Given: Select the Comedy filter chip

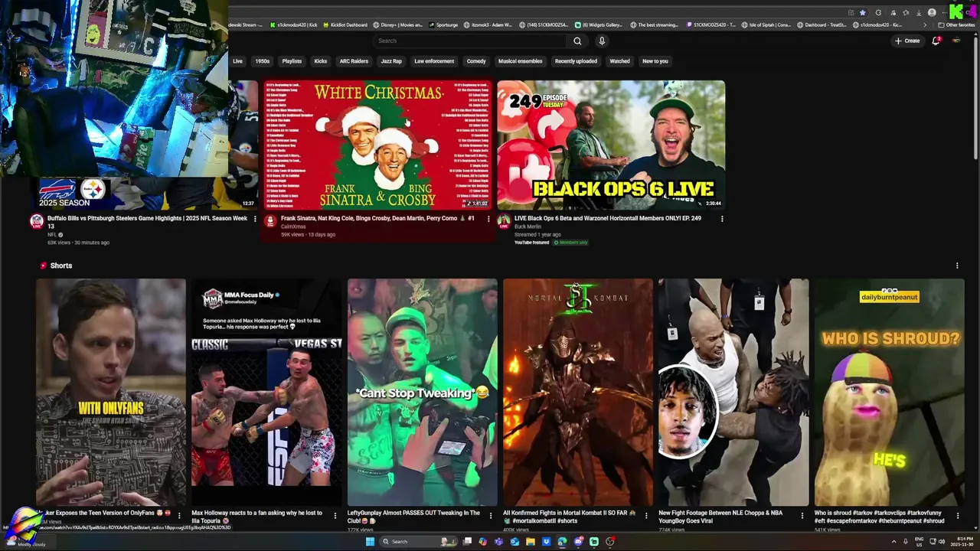Looking at the screenshot, I should point(476,61).
